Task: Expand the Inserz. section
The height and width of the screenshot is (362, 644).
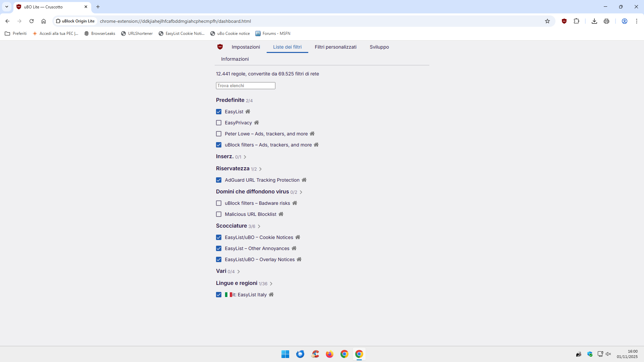Action: point(245,157)
